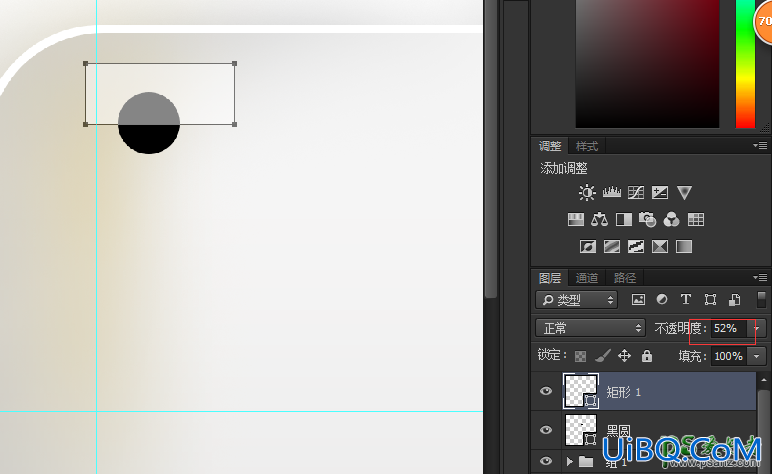Toggle visibility of group 组 1
772x474 pixels.
[x=546, y=461]
